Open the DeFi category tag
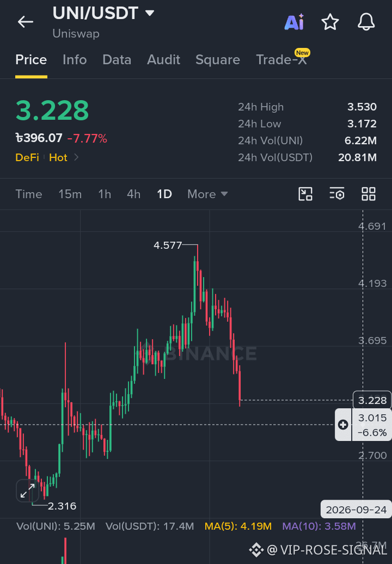 coord(27,157)
